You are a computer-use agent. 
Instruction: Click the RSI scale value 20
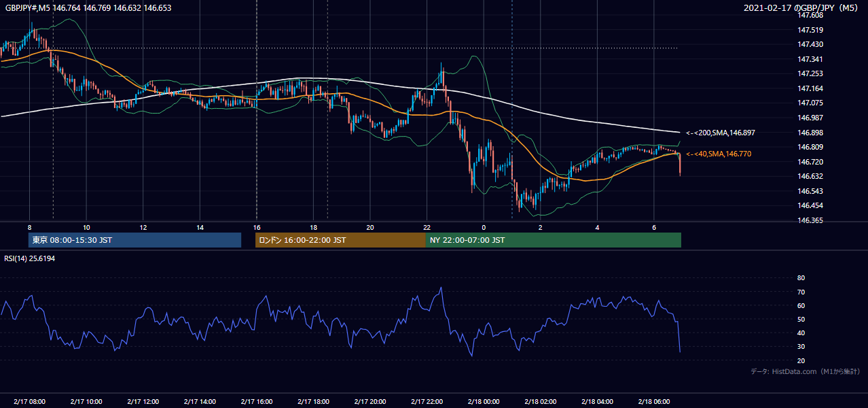click(801, 360)
